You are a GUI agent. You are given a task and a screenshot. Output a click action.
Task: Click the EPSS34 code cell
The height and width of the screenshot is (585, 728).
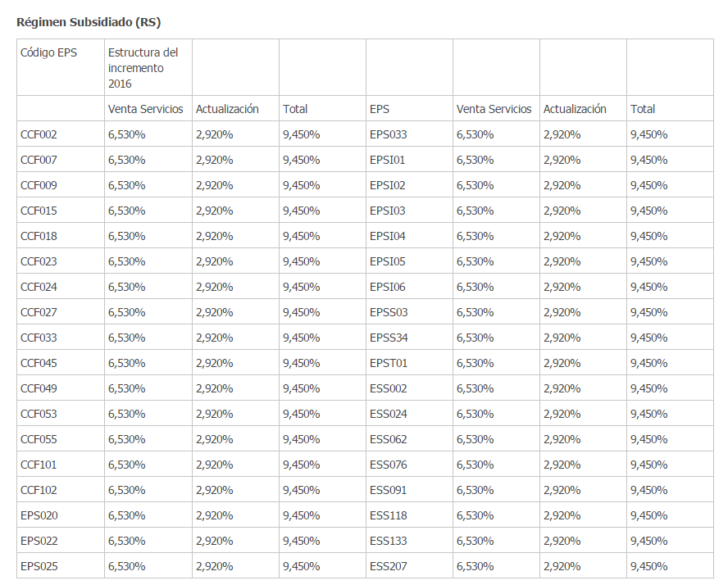389,338
